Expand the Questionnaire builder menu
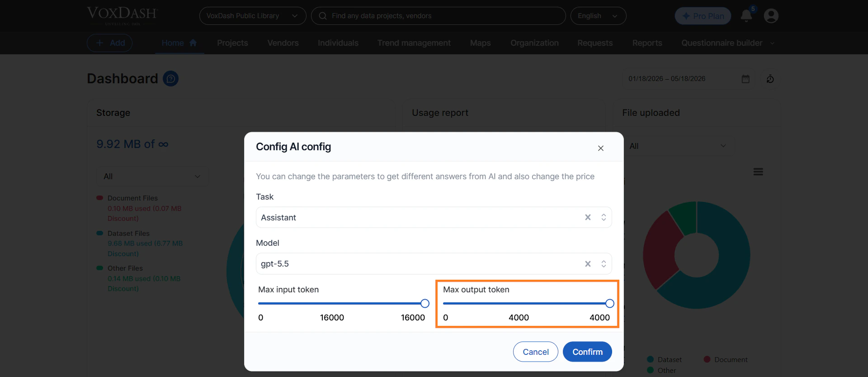 click(x=728, y=43)
